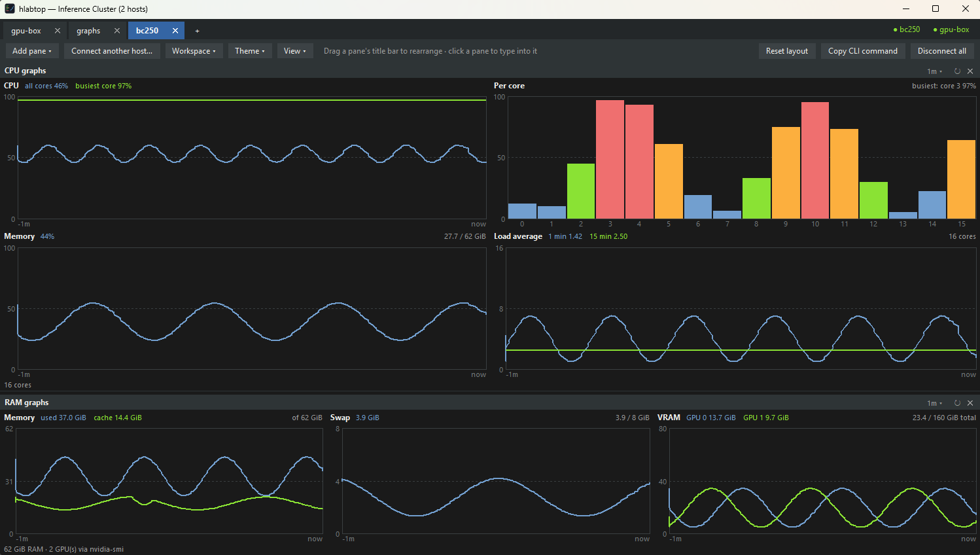Screen dimensions: 980x555
Task: Click the orange core 15 bar
Action: click(x=961, y=179)
